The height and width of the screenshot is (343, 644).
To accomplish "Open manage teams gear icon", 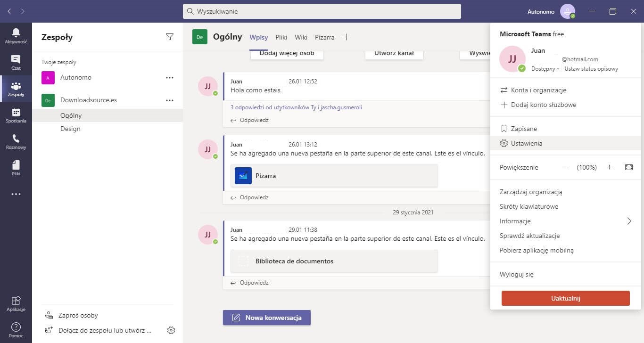I will point(171,330).
